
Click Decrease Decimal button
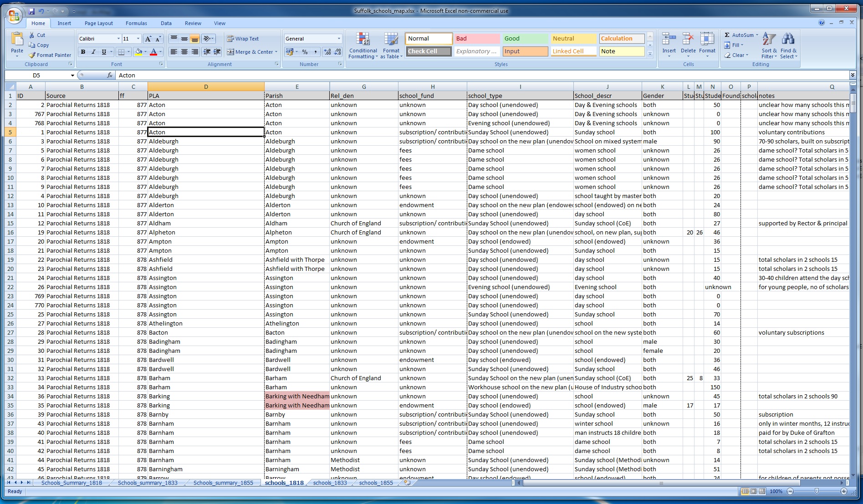pos(338,52)
